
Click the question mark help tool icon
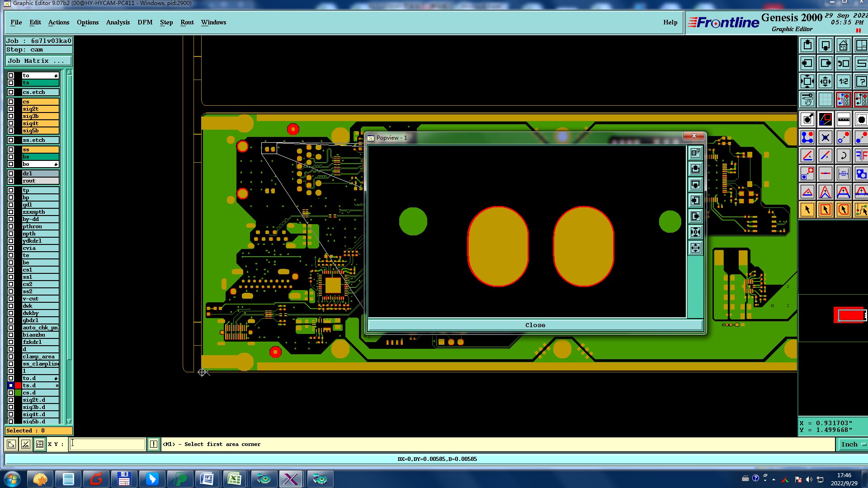tap(861, 82)
